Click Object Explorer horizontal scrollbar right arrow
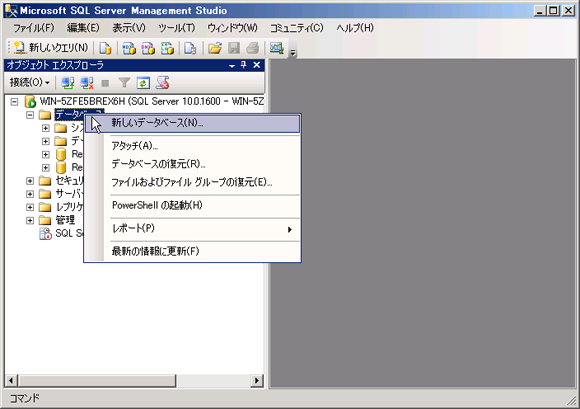Screen dimensions: 580x409 click(257, 381)
